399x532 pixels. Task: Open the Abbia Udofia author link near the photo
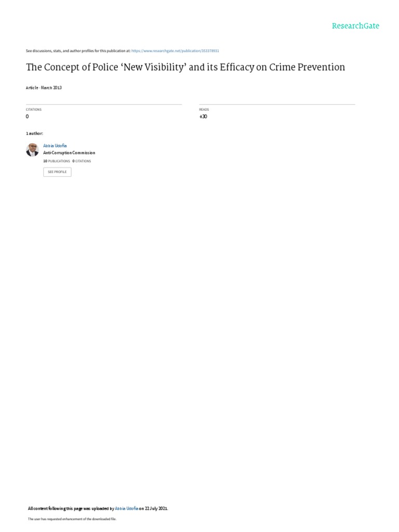pyautogui.click(x=55, y=145)
